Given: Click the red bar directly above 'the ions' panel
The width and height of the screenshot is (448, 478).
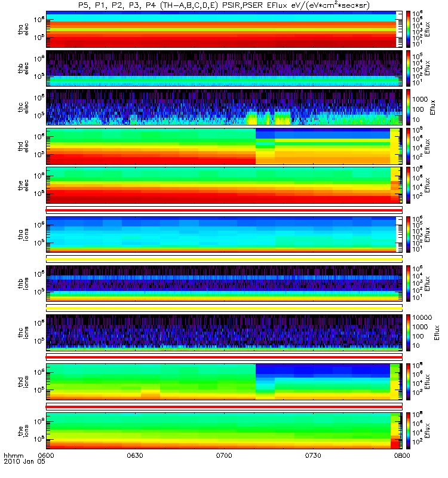Looking at the screenshot, I should [224, 407].
